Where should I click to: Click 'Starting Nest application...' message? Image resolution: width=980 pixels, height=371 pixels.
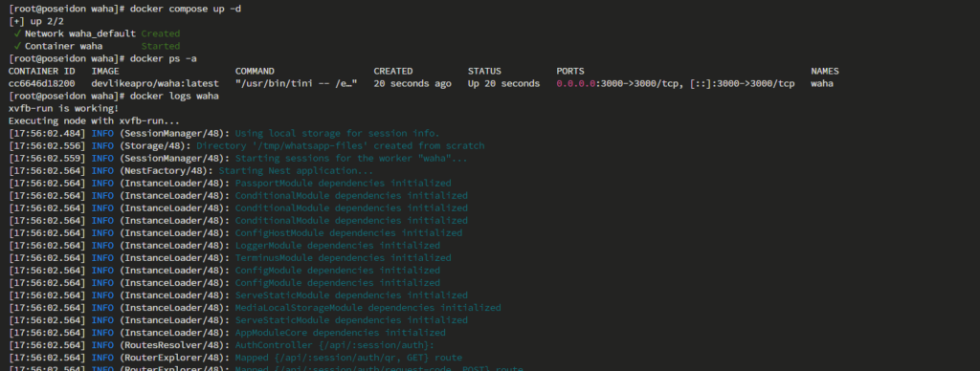coord(297,171)
